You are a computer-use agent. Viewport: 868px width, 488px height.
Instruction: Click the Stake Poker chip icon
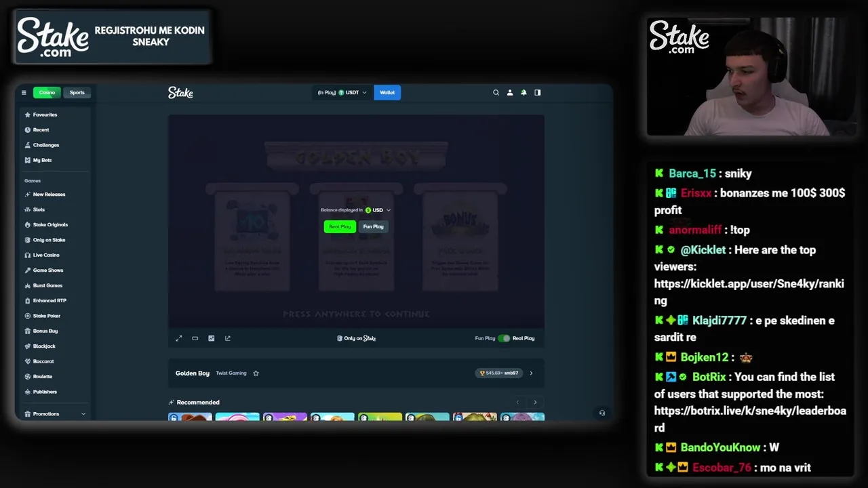tap(28, 316)
